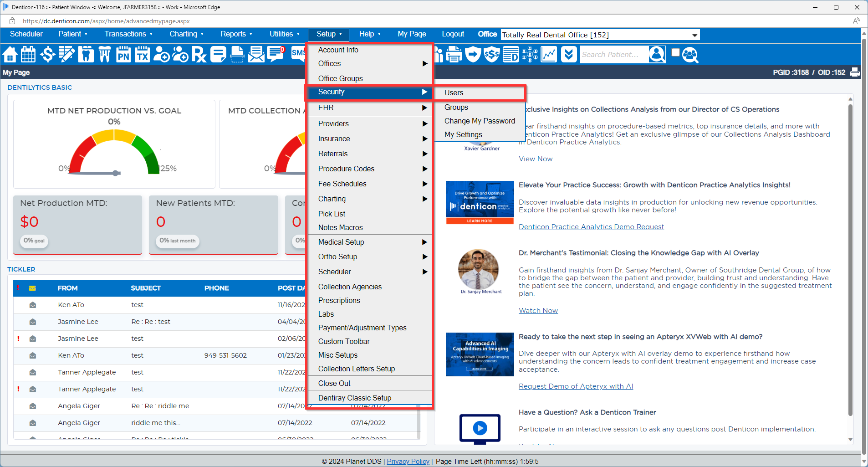Click the add family member icon
Viewport: 868px width, 467px height.
tap(180, 55)
